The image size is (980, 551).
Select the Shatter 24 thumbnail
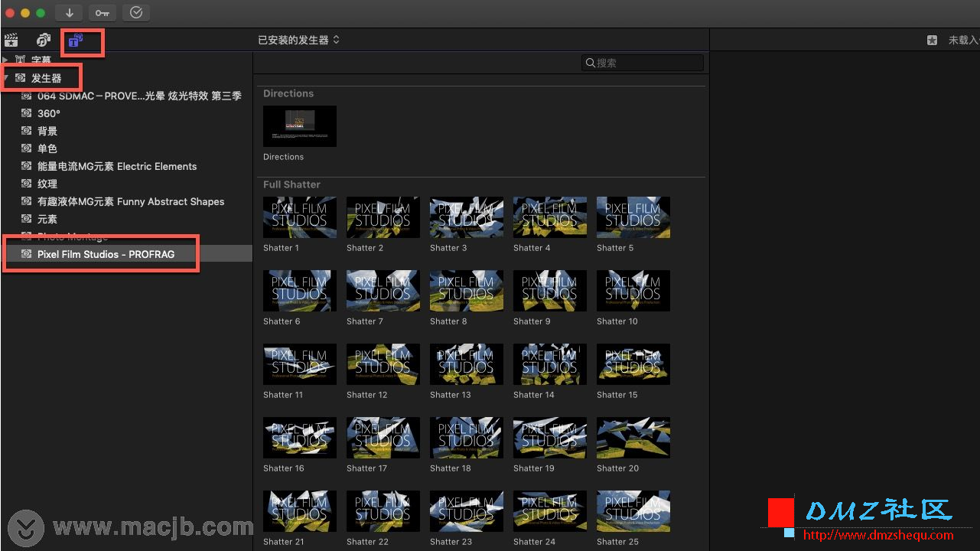click(x=550, y=511)
